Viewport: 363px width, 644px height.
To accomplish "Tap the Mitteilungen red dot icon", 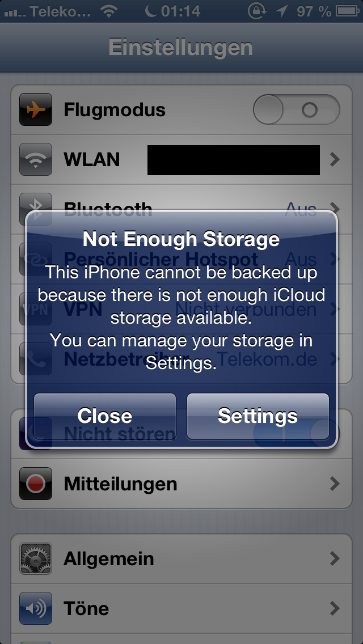I will [36, 484].
